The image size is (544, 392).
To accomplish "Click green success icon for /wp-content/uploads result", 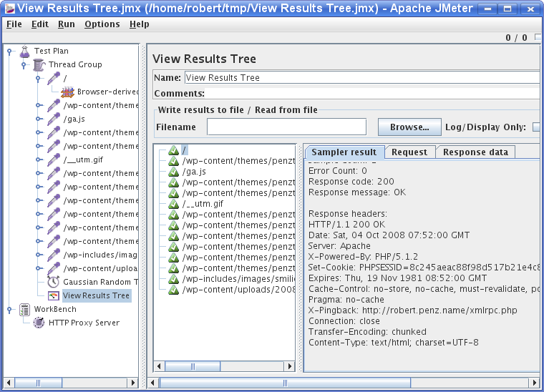I will coord(173,290).
